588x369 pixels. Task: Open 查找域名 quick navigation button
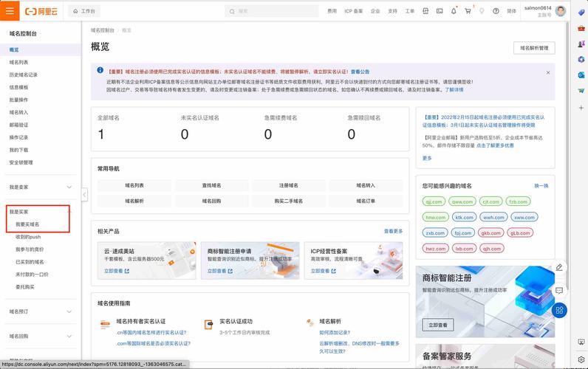(211, 185)
